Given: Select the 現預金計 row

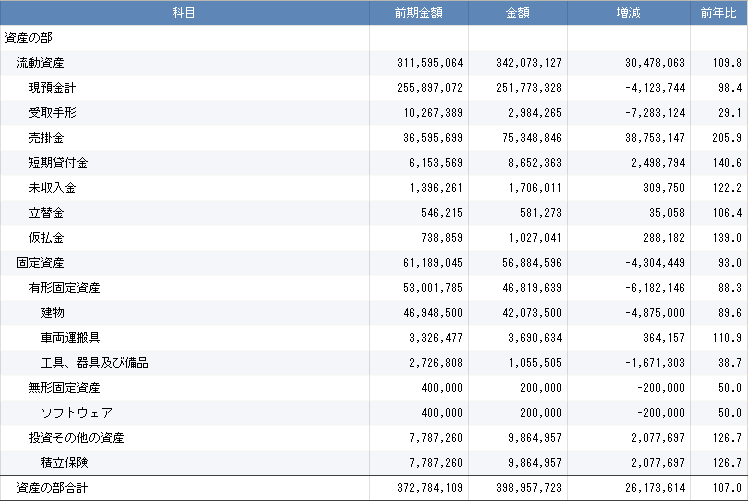Looking at the screenshot, I should (374, 88).
